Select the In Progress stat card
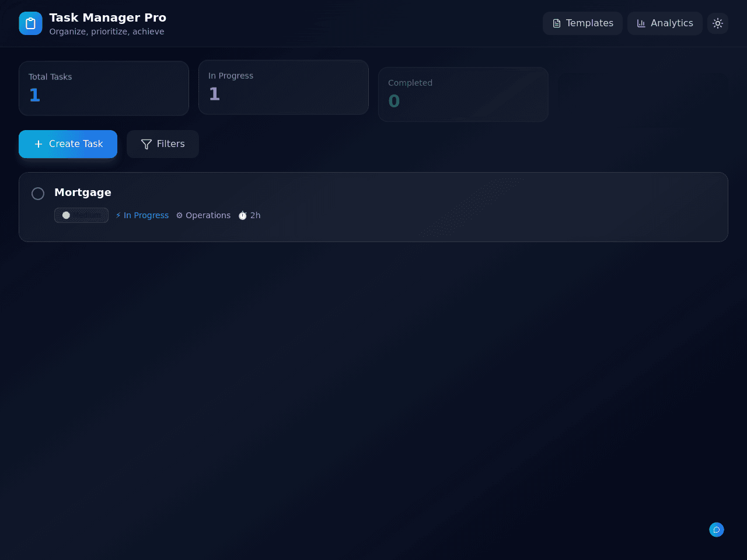Viewport: 747px width, 560px height. 284,87
